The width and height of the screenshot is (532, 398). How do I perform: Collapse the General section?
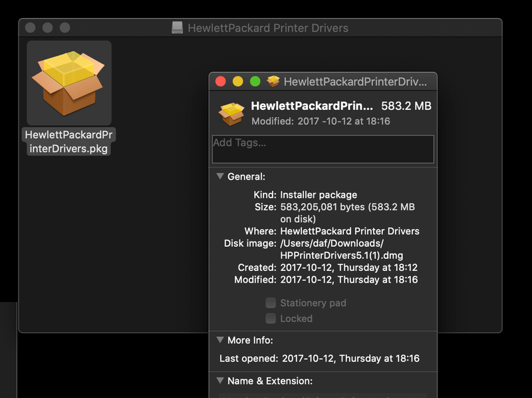tap(220, 177)
